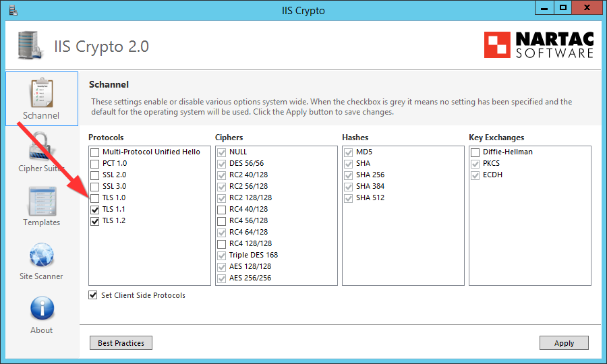
Task: Uncheck Set Client Side Protocols
Action: [93, 295]
